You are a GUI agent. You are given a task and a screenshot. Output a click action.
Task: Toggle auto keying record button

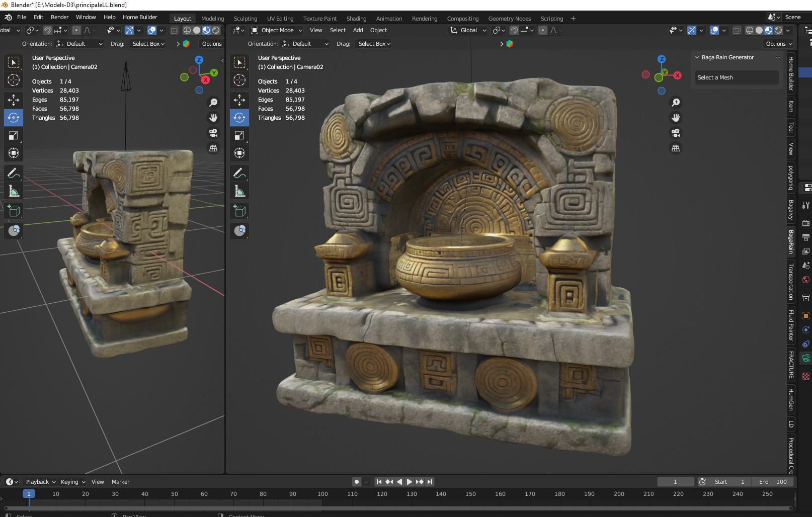[x=357, y=482]
